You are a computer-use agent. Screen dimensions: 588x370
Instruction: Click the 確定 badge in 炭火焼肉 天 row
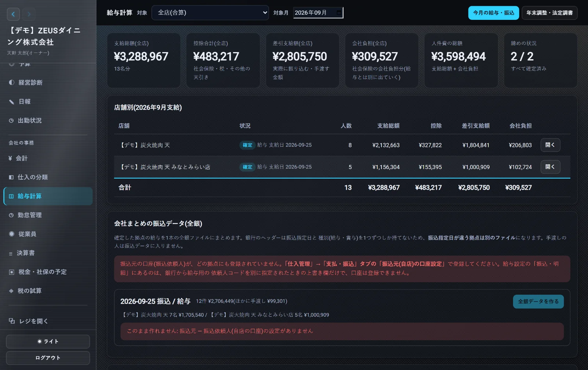tap(247, 145)
